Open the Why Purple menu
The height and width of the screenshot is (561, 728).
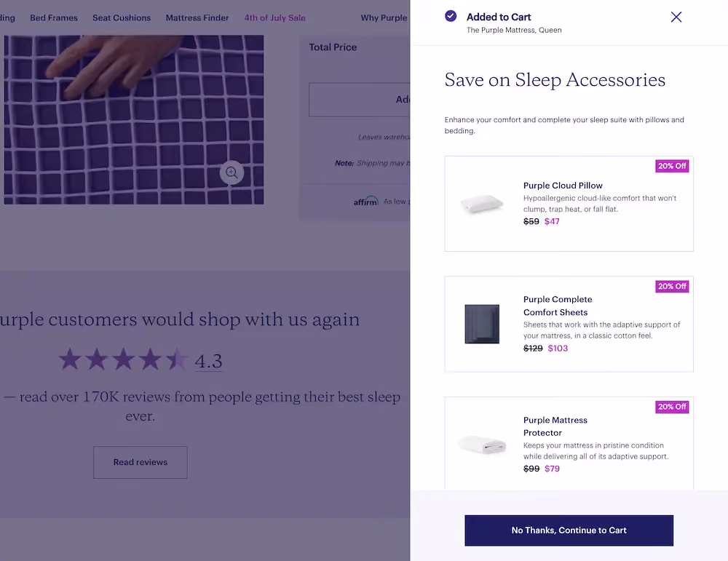pyautogui.click(x=384, y=17)
